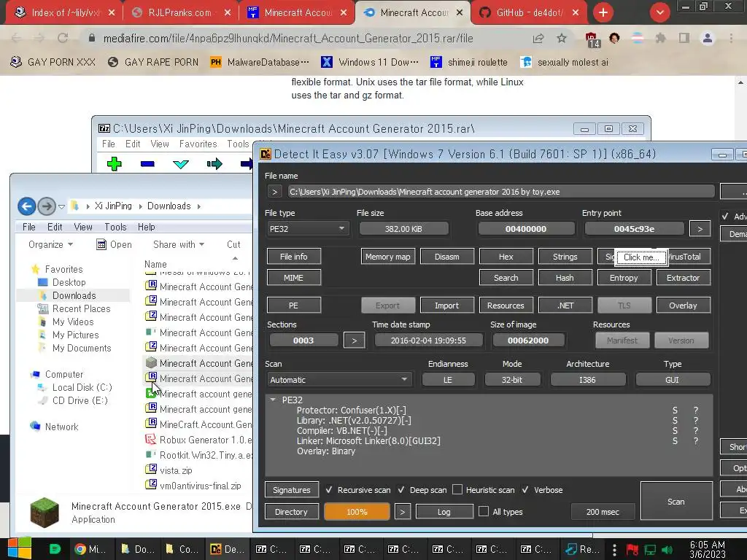Click the 7-Zip green plus Add icon
Viewport: 747px width, 560px height.
click(x=115, y=164)
